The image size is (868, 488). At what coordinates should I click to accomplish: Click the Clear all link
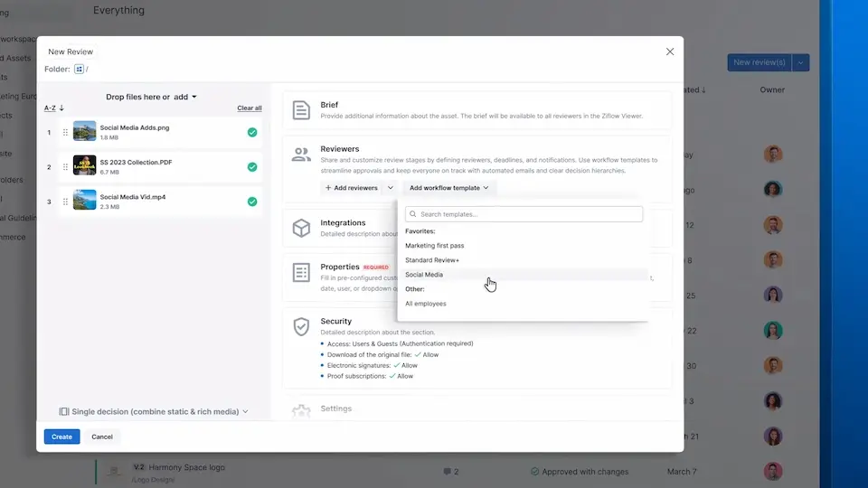[250, 108]
